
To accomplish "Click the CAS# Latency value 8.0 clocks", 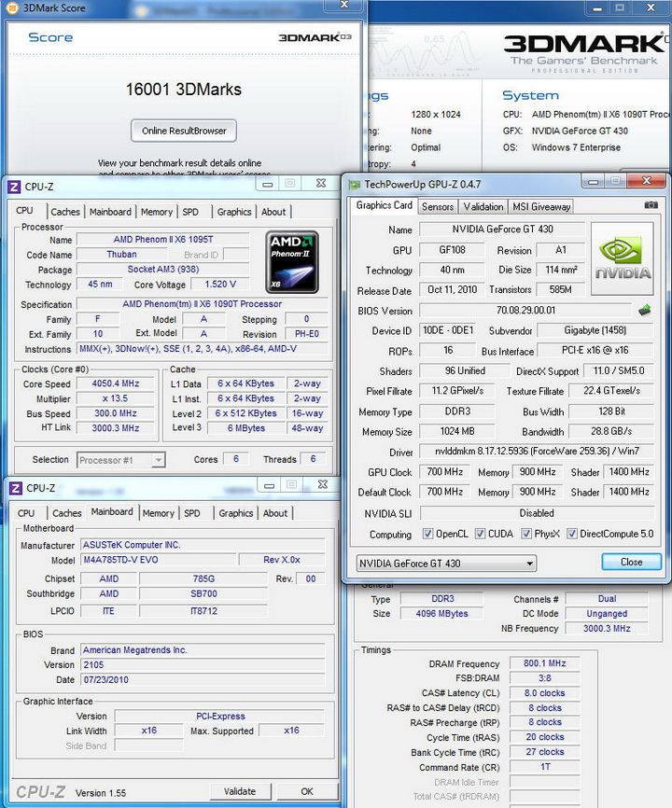I will [545, 693].
